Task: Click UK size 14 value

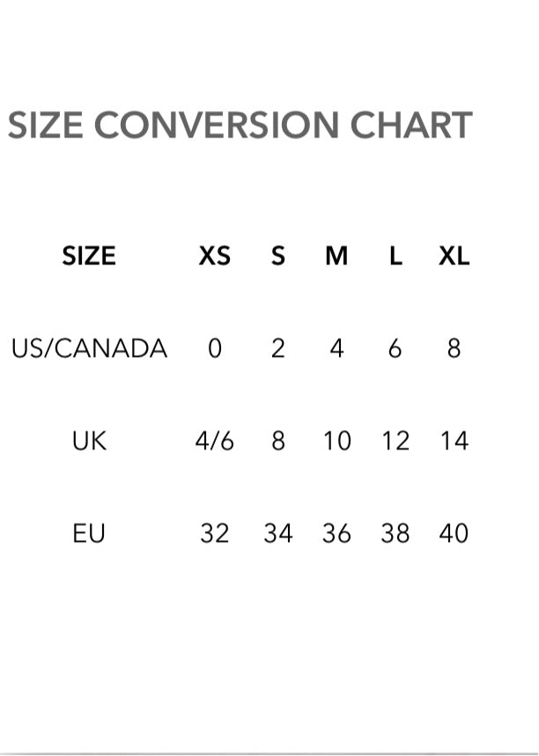Action: [x=454, y=441]
